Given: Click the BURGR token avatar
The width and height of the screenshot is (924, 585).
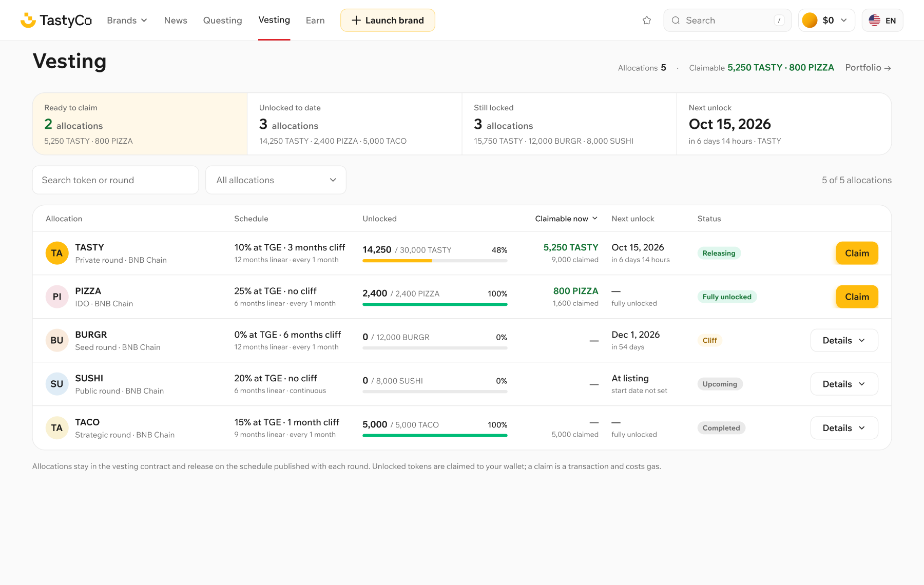Looking at the screenshot, I should (x=57, y=340).
